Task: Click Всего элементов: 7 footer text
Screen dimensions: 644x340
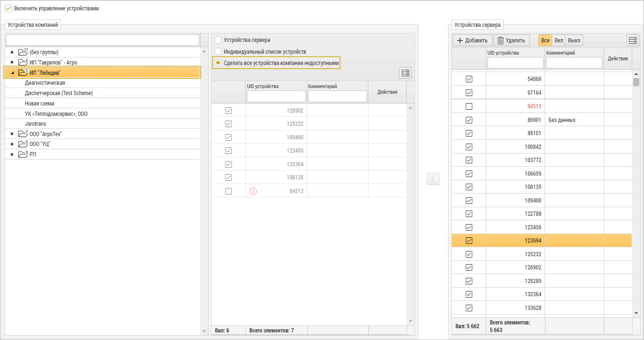Action: [x=271, y=331]
